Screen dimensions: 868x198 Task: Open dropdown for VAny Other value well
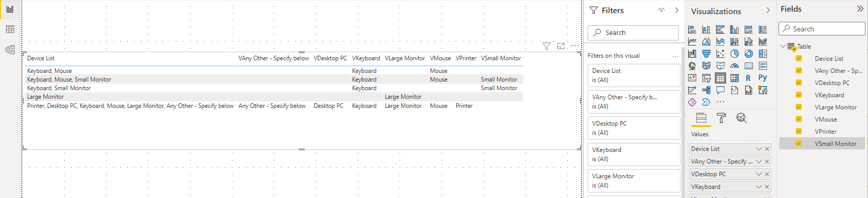(x=759, y=162)
